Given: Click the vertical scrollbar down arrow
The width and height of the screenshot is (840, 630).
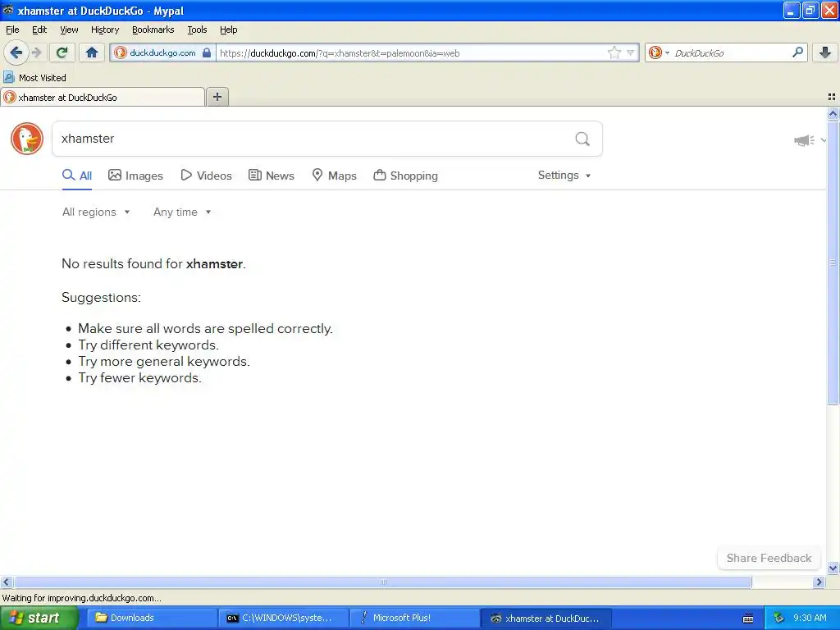Looking at the screenshot, I should tap(833, 568).
